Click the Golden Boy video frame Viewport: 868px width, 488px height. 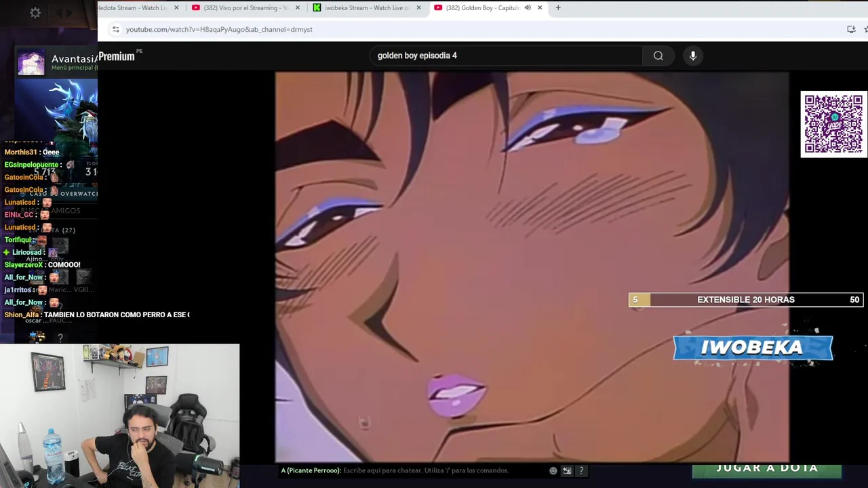point(532,267)
